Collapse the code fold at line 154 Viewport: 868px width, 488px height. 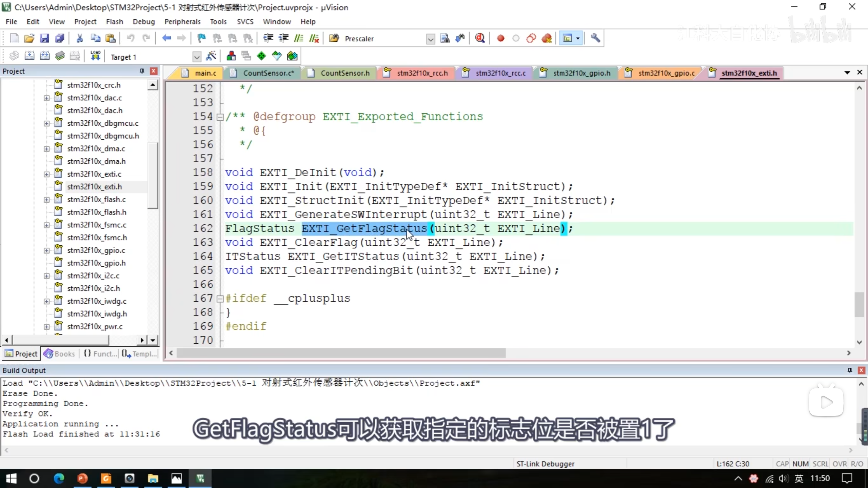220,117
